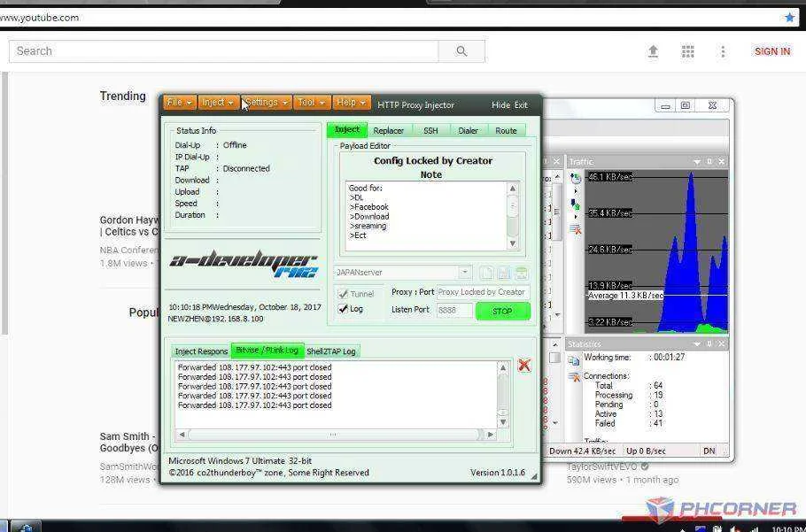Click the TaylorSwiftVEVO channel name
The height and width of the screenshot is (532, 806).
pos(601,466)
